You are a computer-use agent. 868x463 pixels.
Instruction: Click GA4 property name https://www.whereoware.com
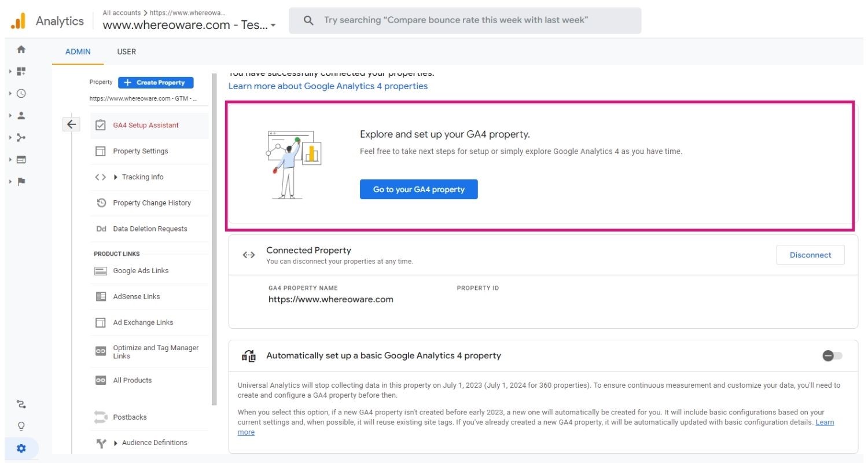coord(331,299)
